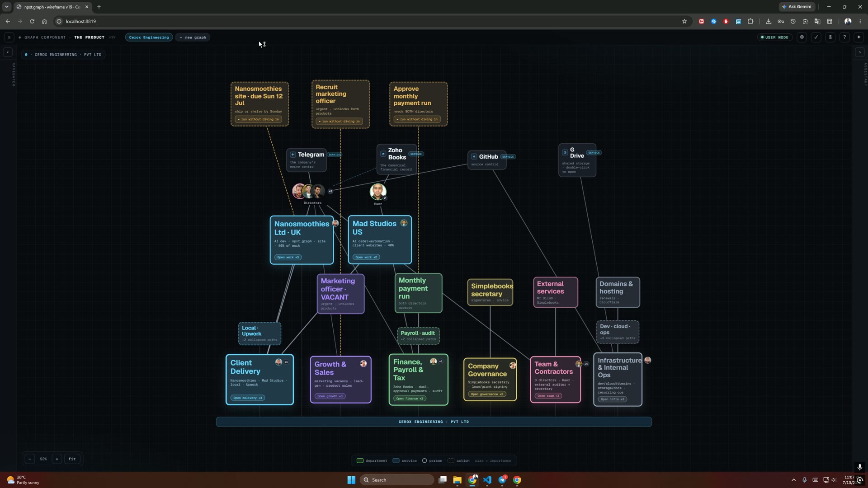Select the External services node

tap(555, 292)
